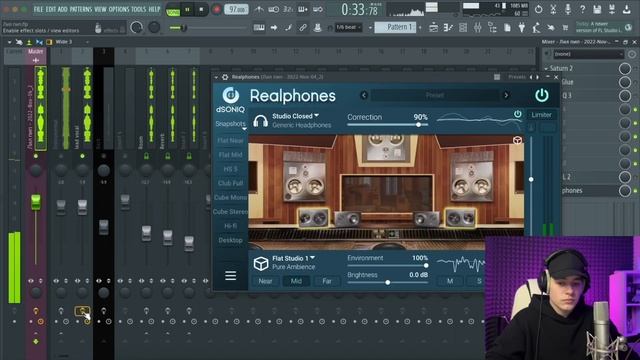Screen dimensions: 640x360
Task: Click the headphones icon in Realphones
Action: (x=260, y=121)
